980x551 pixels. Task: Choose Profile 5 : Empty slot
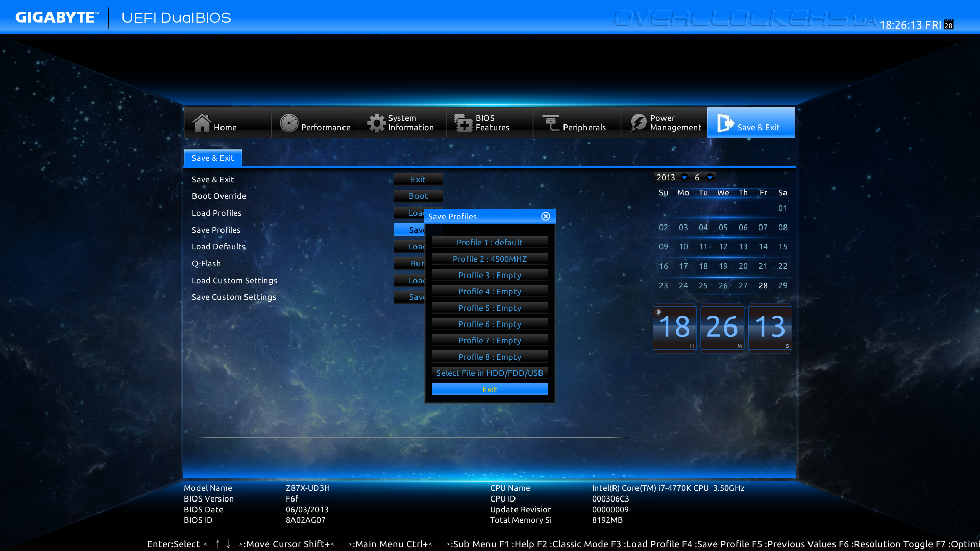[x=489, y=308]
